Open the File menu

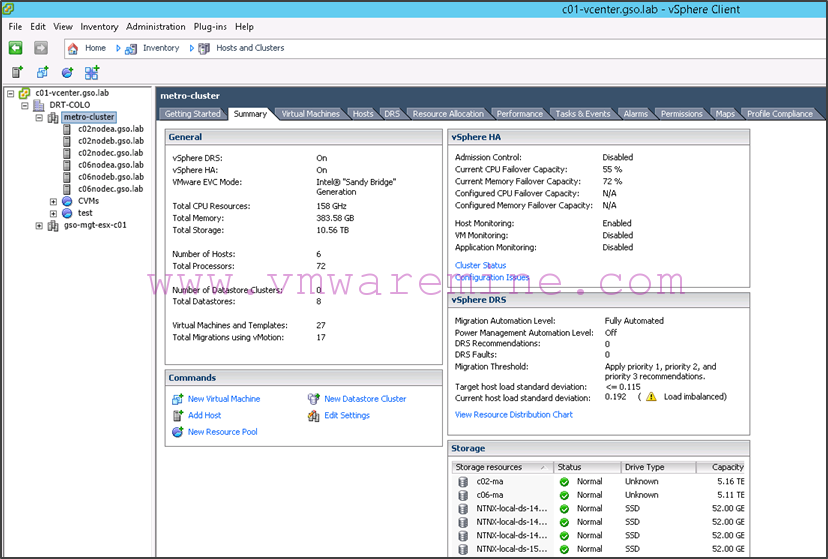point(15,26)
